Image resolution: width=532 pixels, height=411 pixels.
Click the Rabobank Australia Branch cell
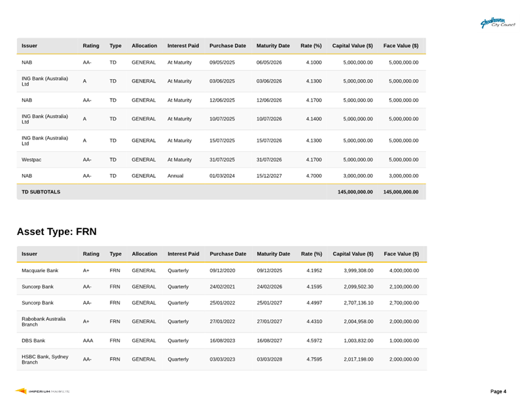click(x=43, y=321)
